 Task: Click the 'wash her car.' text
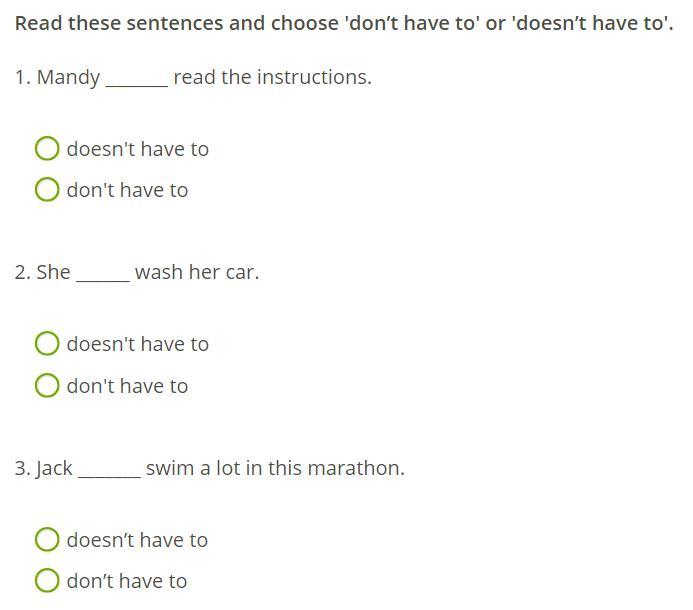click(x=197, y=272)
